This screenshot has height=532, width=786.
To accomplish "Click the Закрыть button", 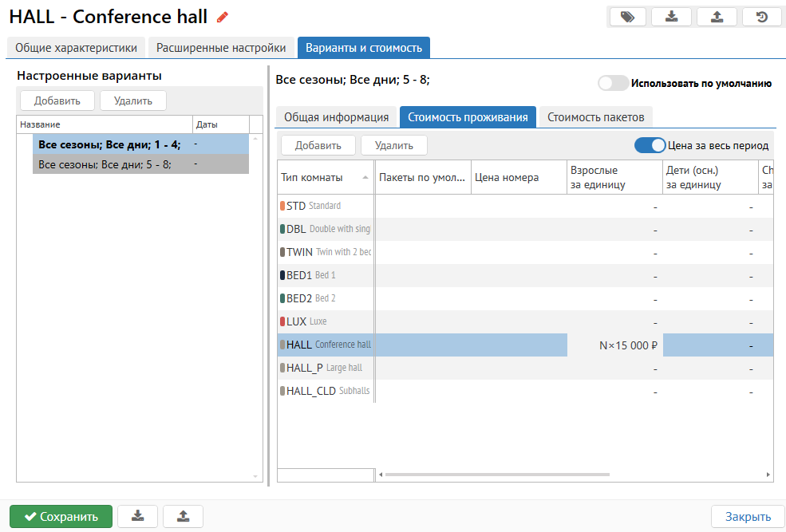I will [x=748, y=516].
